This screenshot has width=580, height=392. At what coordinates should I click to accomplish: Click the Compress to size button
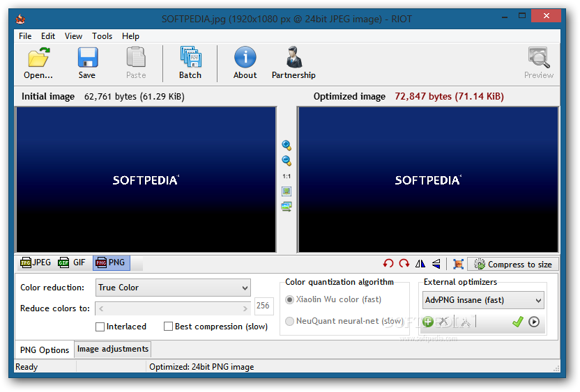pos(513,264)
